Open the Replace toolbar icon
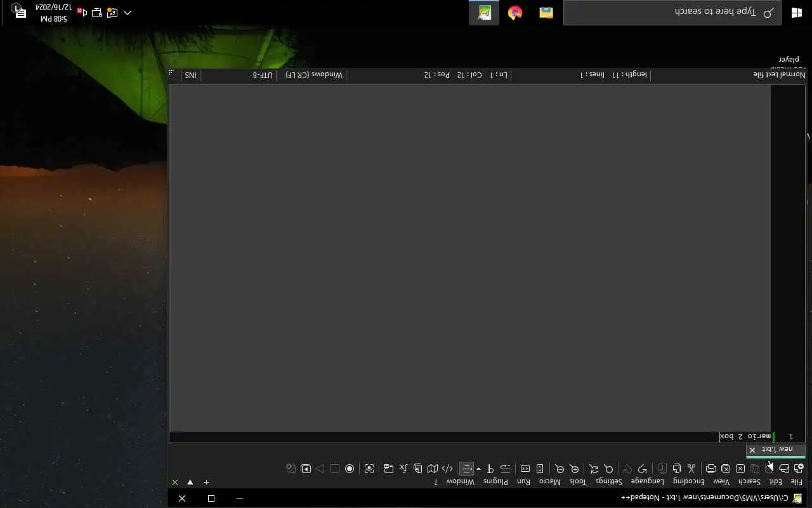The width and height of the screenshot is (812, 508). (594, 469)
